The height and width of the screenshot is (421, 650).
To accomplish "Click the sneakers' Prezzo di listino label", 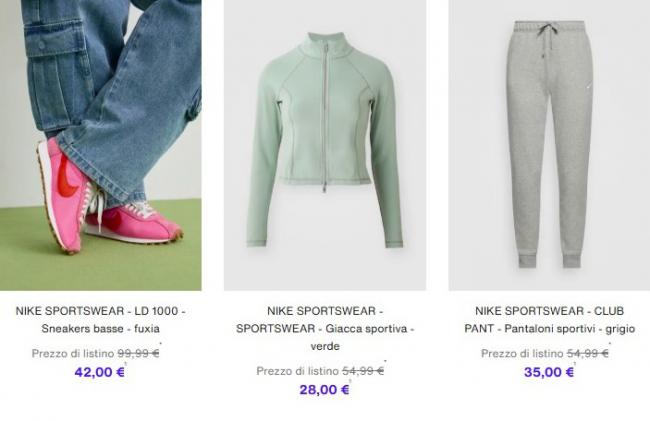I will point(73,353).
